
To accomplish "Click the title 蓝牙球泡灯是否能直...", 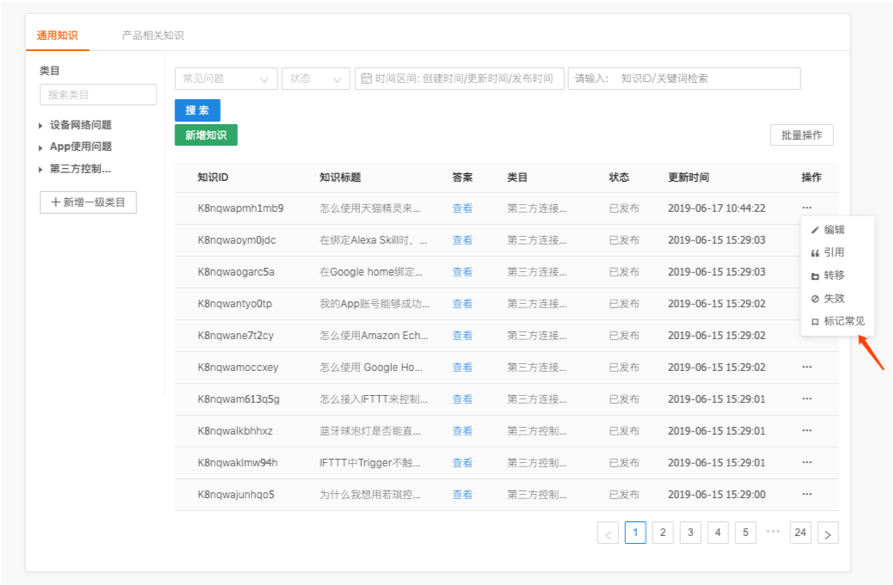I will click(370, 432).
